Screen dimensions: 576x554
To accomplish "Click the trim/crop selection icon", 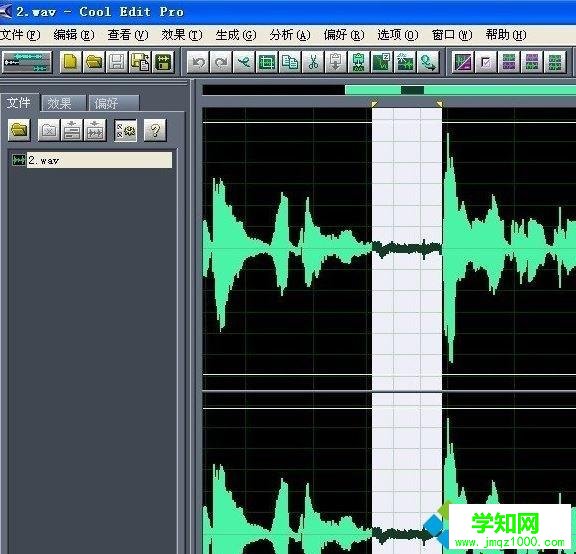I will (x=267, y=62).
